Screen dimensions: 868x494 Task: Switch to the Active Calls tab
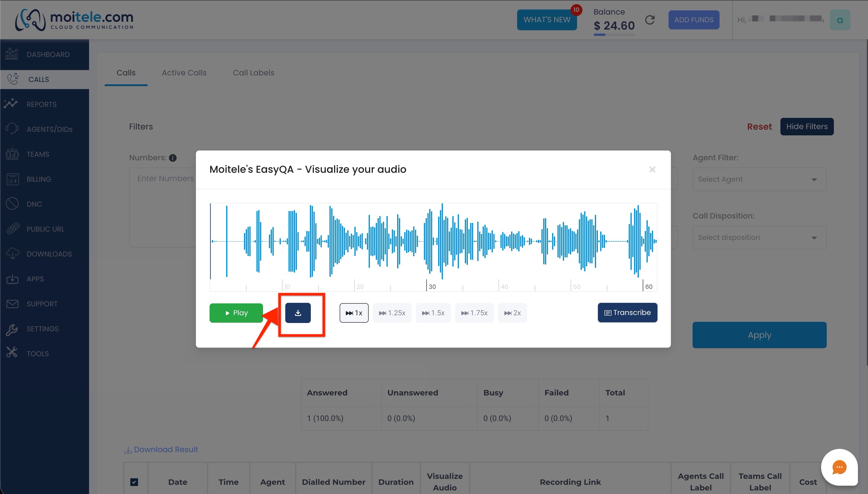[x=184, y=73]
